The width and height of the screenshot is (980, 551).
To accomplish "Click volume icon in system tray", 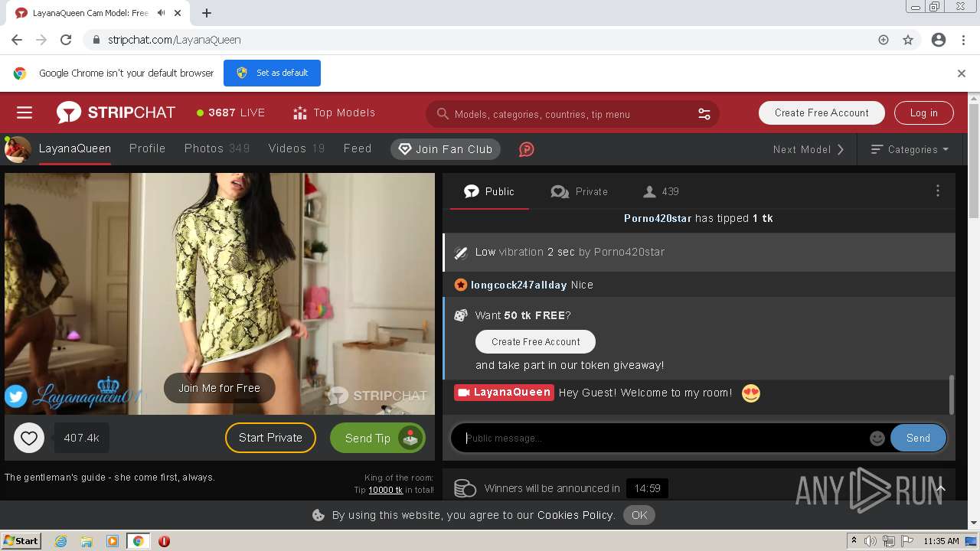I will click(871, 541).
